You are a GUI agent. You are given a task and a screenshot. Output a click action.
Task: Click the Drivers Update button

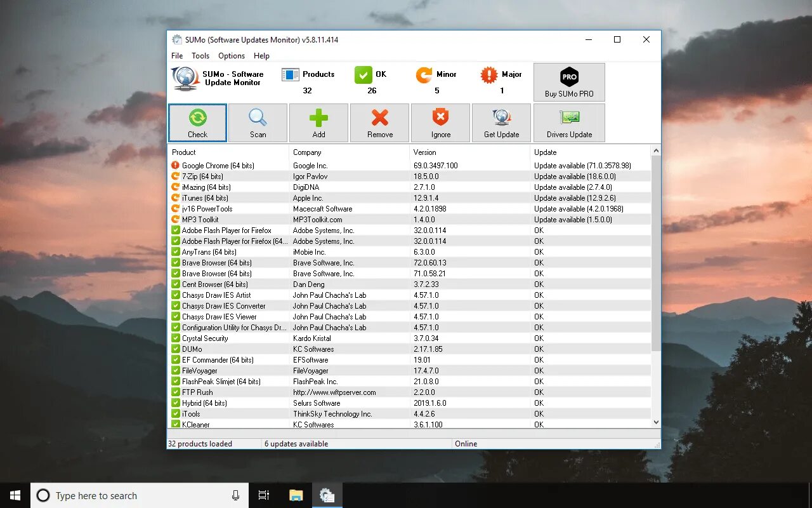[569, 123]
